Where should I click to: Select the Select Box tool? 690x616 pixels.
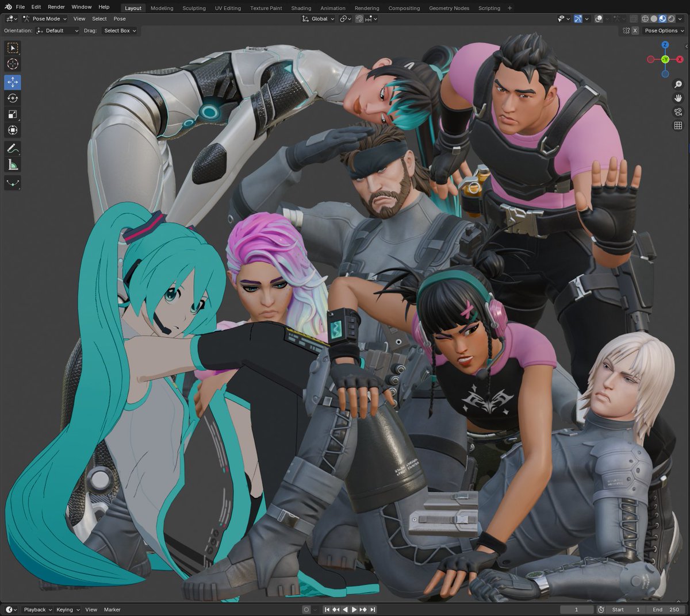pyautogui.click(x=13, y=48)
